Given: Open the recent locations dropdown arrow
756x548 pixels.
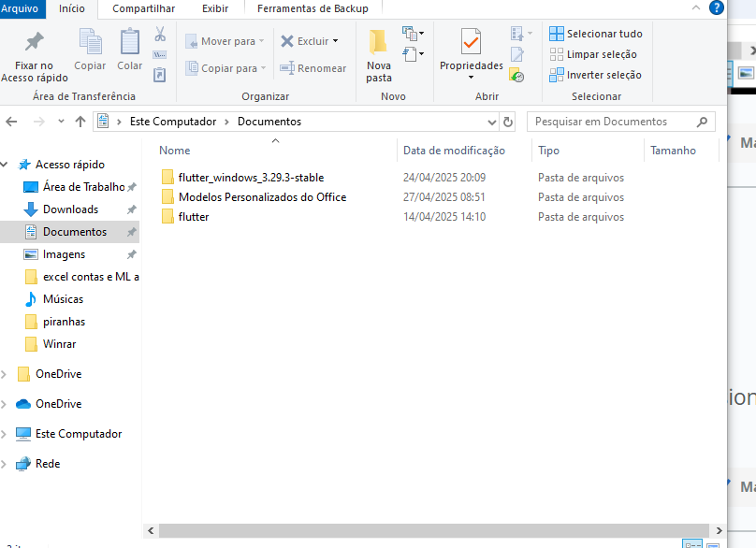Looking at the screenshot, I should pyautogui.click(x=61, y=121).
